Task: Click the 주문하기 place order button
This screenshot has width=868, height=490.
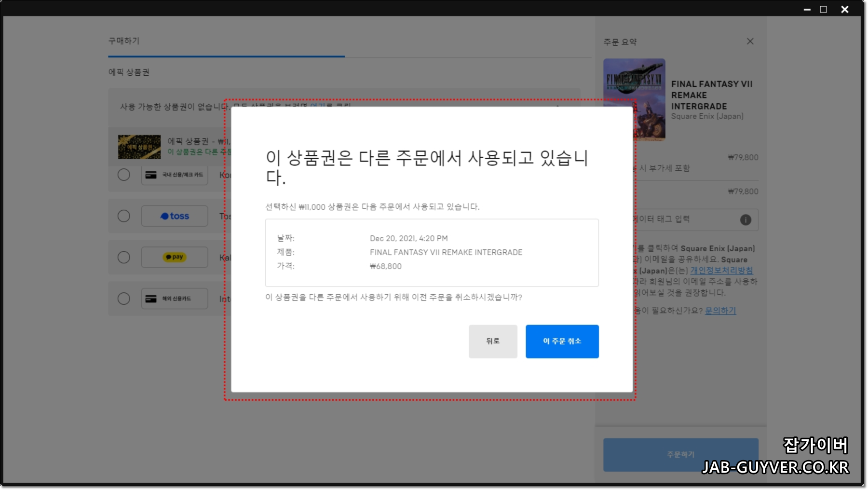Action: coord(680,455)
